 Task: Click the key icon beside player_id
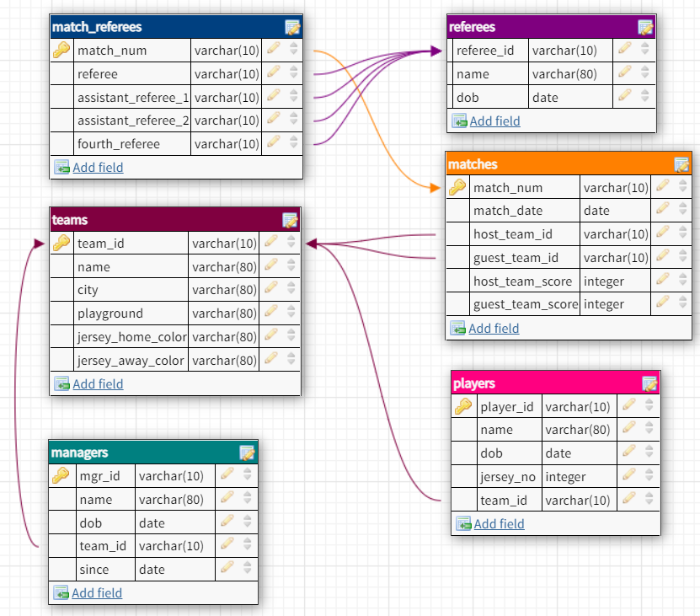point(463,406)
